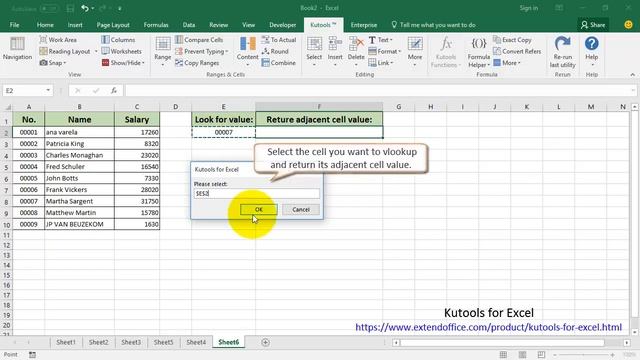The height and width of the screenshot is (360, 640).
Task: Open the Range utilities
Action: [162, 51]
